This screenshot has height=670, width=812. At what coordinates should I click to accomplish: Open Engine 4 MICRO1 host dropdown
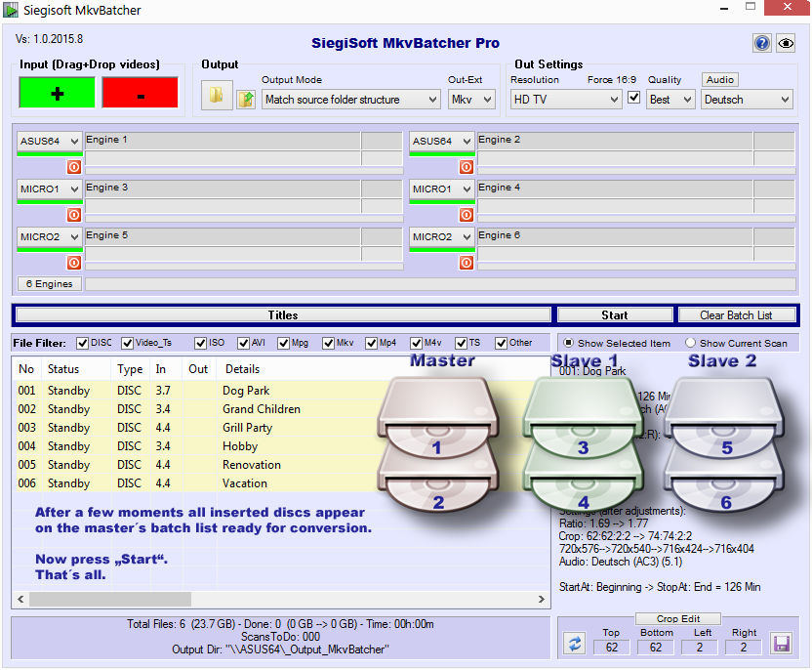(442, 189)
